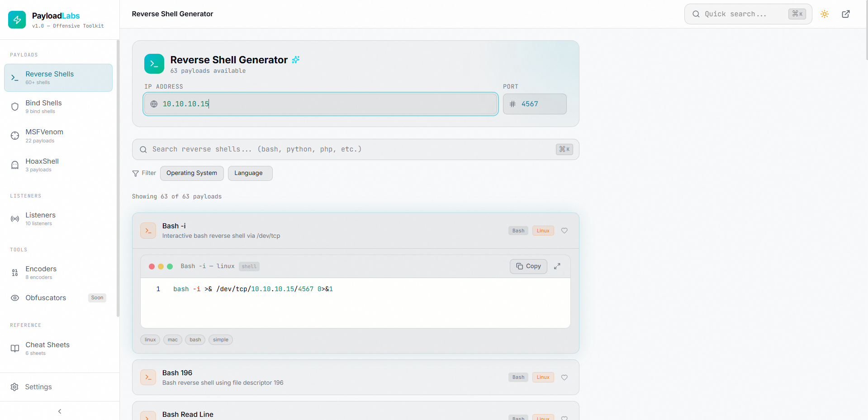This screenshot has height=420, width=868.
Task: Click the Soon badge beside Obfuscators
Action: [97, 298]
